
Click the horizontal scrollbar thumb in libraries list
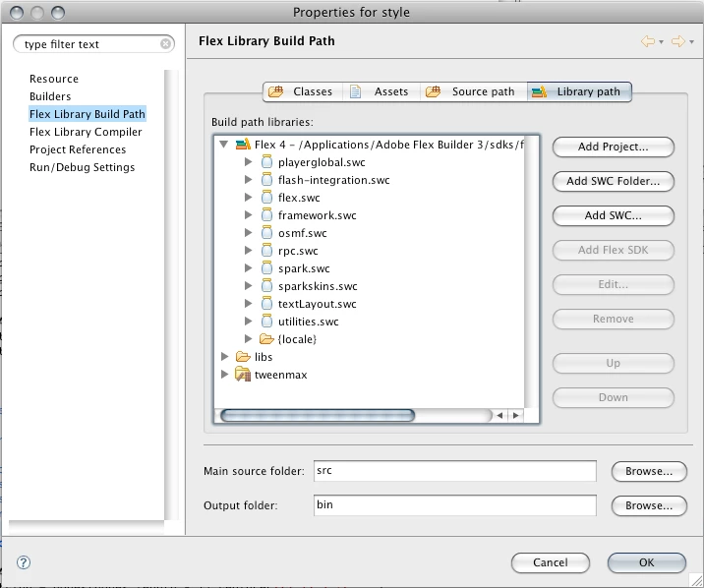pos(318,415)
